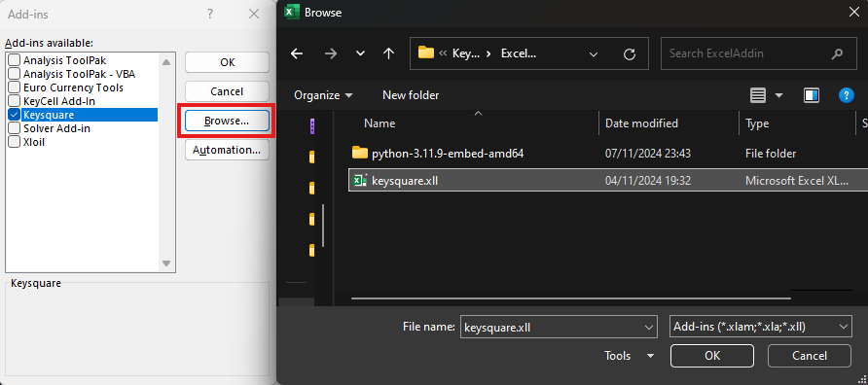Go forward in Browse dialog
Image resolution: width=868 pixels, height=385 pixels.
click(331, 53)
